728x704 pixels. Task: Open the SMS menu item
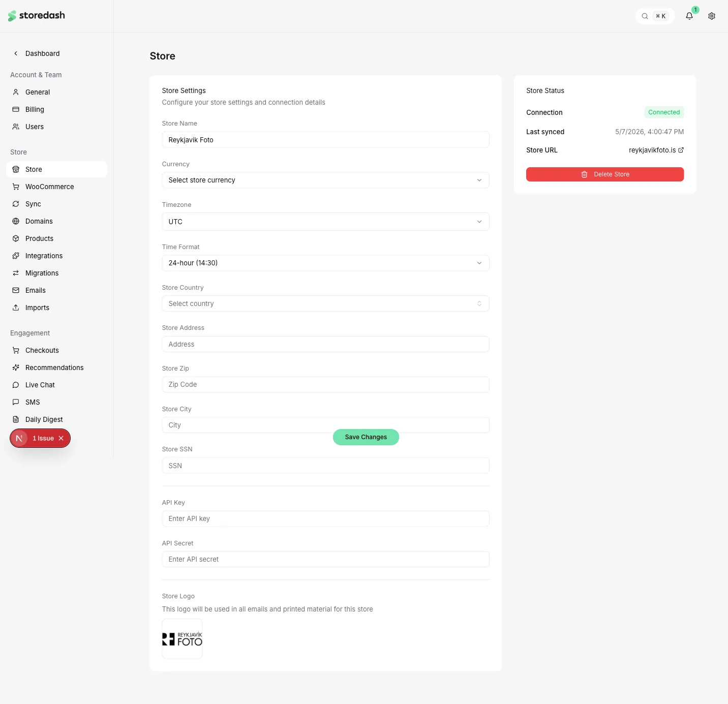click(x=56, y=402)
